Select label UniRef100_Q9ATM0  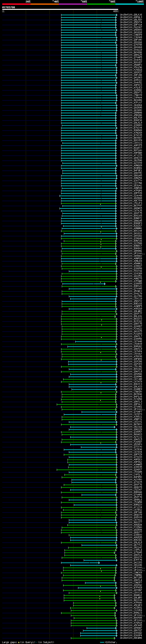click(x=131, y=173)
